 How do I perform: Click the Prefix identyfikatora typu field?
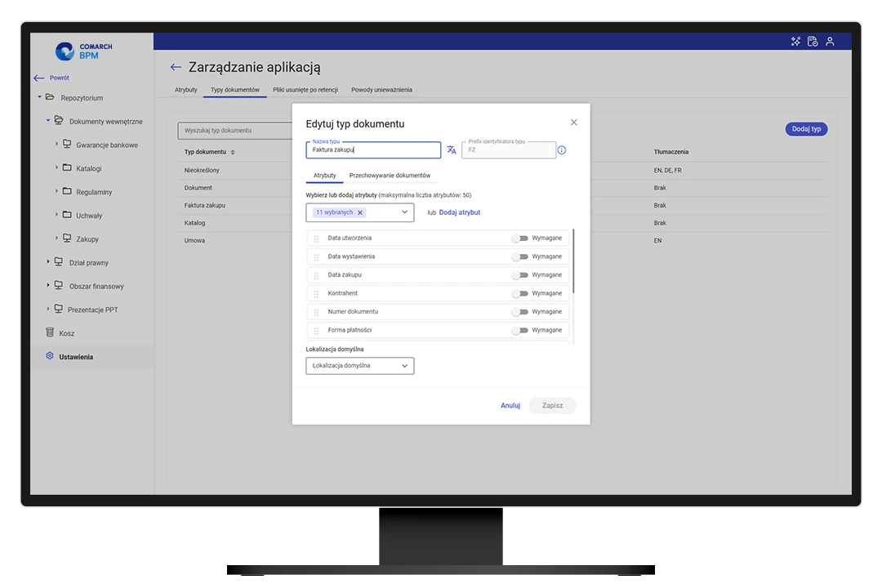[x=509, y=150]
